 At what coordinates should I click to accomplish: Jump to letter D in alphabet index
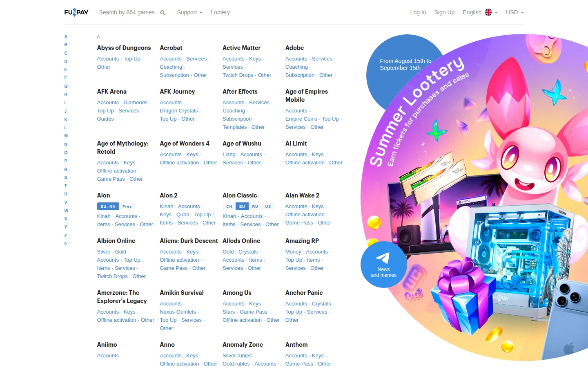[66, 61]
